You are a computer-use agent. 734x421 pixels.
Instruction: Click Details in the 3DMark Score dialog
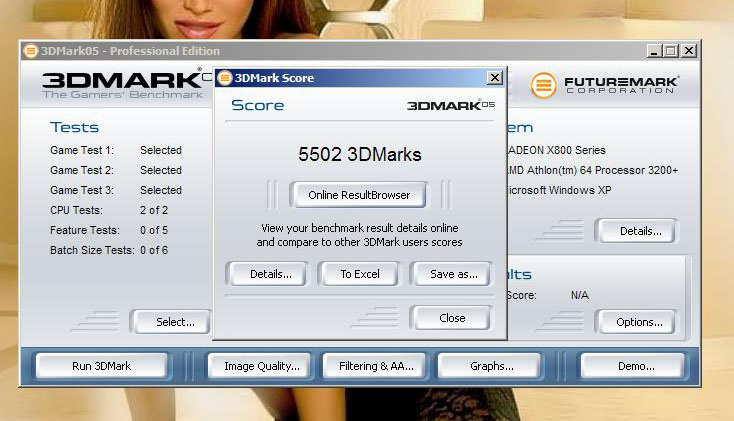pyautogui.click(x=267, y=274)
